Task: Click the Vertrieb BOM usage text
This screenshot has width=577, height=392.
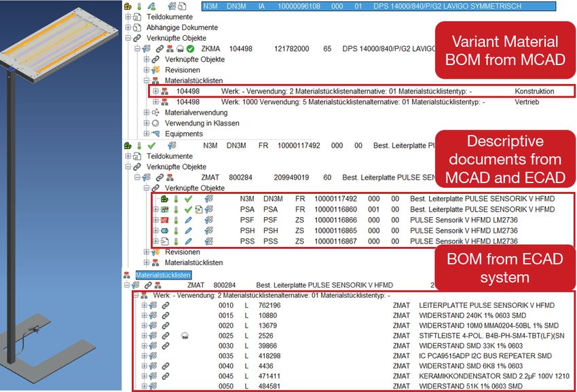Action: pos(527,102)
